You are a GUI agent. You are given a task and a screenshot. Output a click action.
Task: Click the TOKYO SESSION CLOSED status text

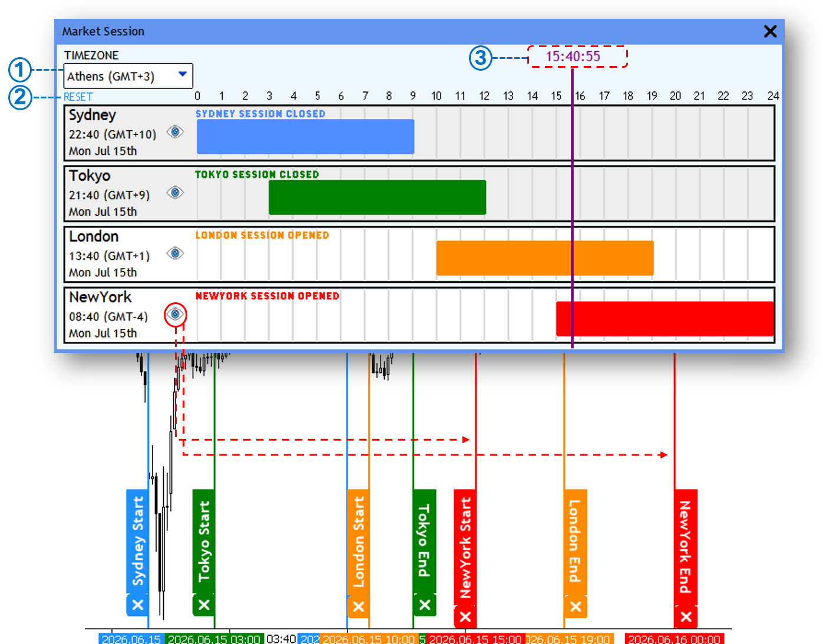(257, 174)
